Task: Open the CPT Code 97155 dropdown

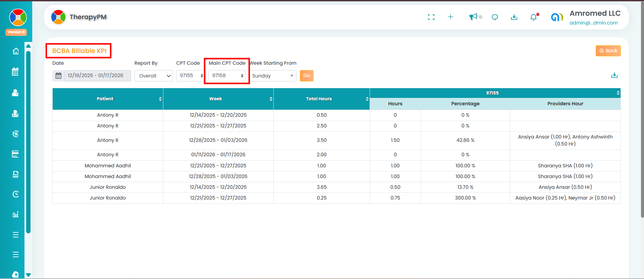Action: (x=191, y=76)
